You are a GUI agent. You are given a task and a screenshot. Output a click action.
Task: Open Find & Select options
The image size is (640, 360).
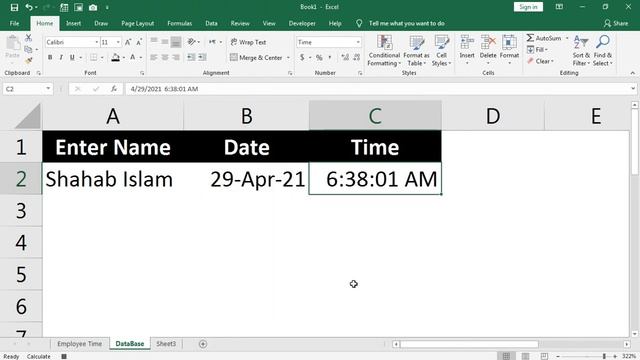pos(603,51)
